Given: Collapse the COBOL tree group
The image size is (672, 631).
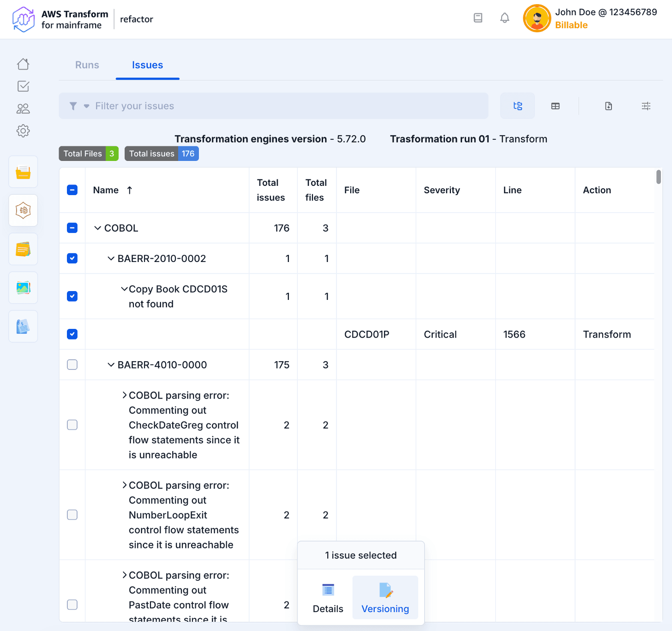Looking at the screenshot, I should coord(97,228).
